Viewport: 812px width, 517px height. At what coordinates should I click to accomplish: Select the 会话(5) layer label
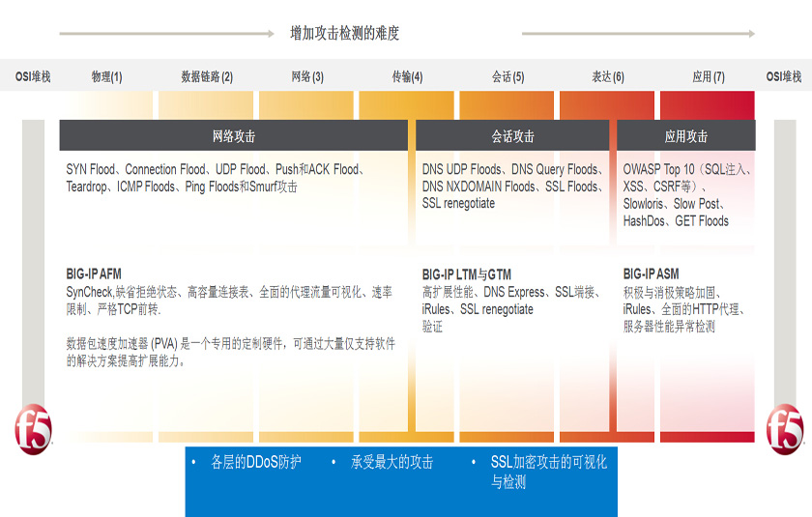point(508,77)
